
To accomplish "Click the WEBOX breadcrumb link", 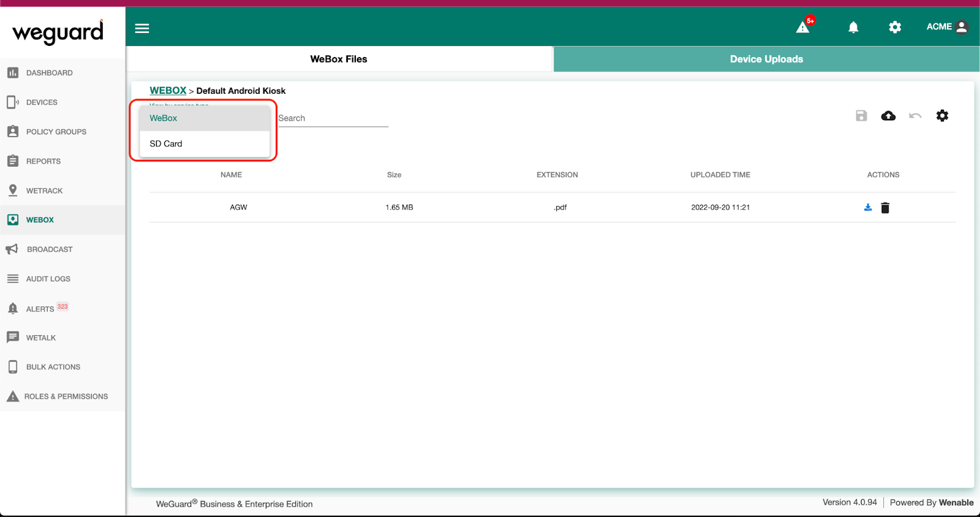I will pyautogui.click(x=168, y=91).
